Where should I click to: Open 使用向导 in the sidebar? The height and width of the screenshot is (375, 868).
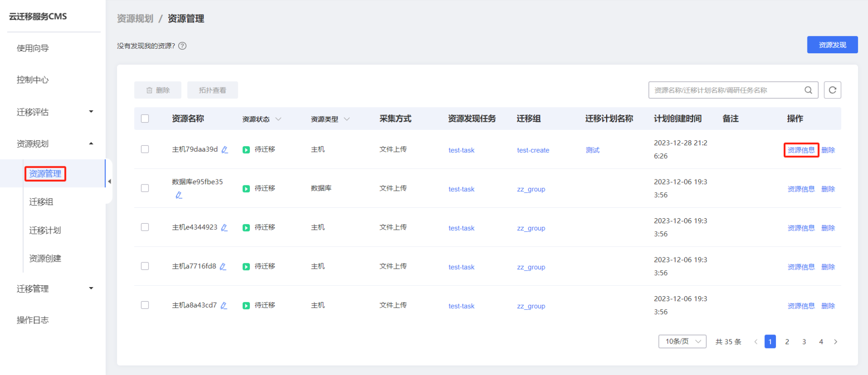[x=33, y=48]
